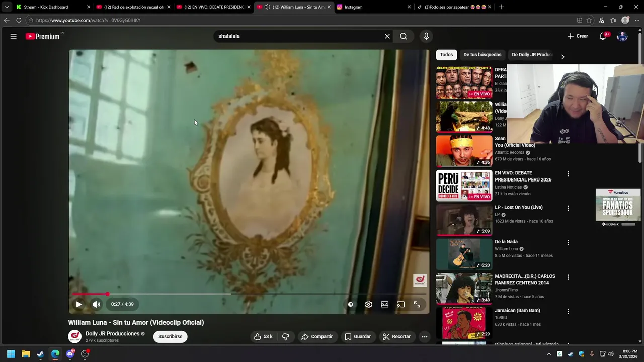
Task: Open Dolly JR Producciones channel name link
Action: pyautogui.click(x=112, y=334)
